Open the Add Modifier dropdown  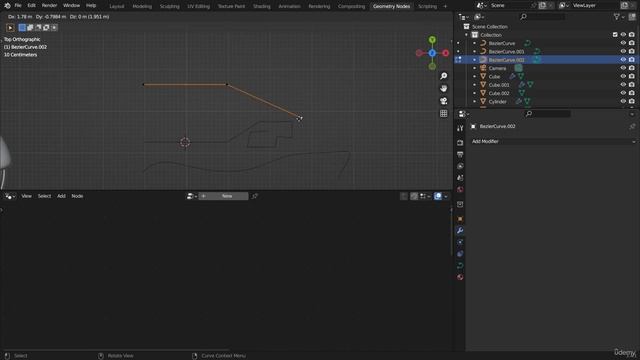(553, 142)
